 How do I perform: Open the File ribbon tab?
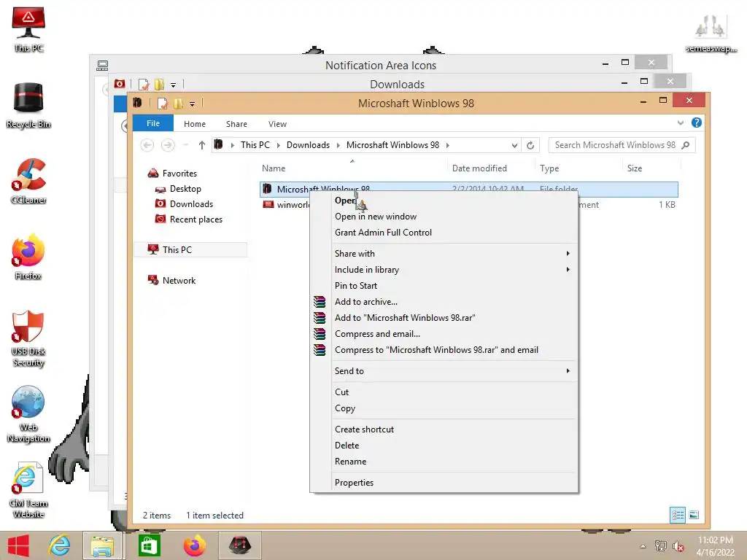153,123
